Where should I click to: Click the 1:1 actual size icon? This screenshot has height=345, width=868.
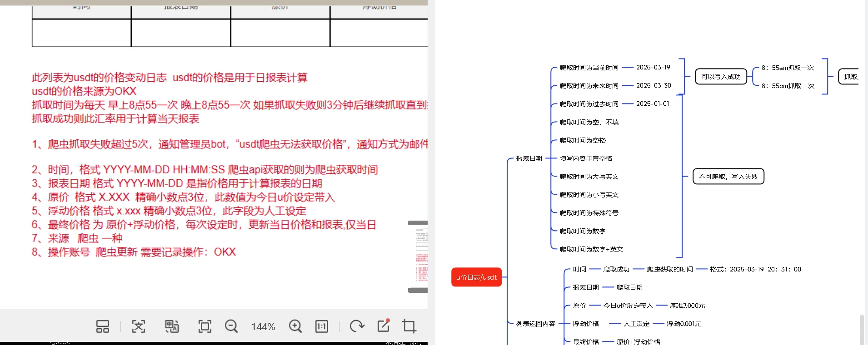322,326
